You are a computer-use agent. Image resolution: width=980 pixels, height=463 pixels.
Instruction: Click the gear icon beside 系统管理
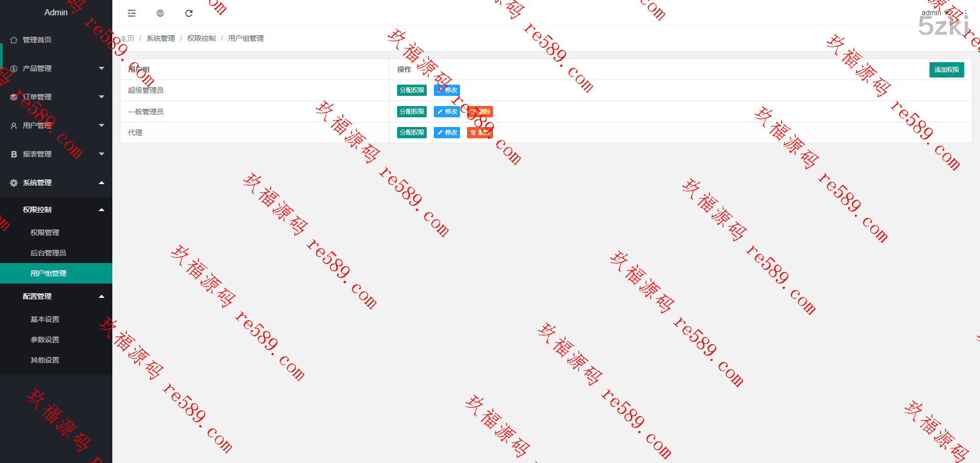pyautogui.click(x=14, y=183)
